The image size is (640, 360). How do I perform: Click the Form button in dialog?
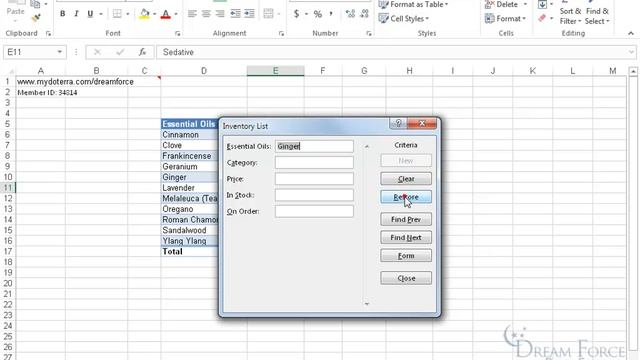pyautogui.click(x=406, y=256)
